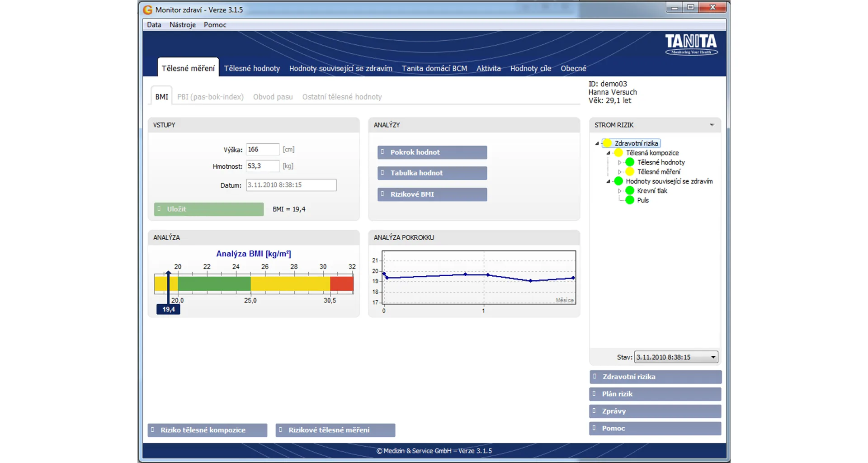The image size is (868, 463).
Task: Open the Nástroje menu
Action: click(182, 25)
